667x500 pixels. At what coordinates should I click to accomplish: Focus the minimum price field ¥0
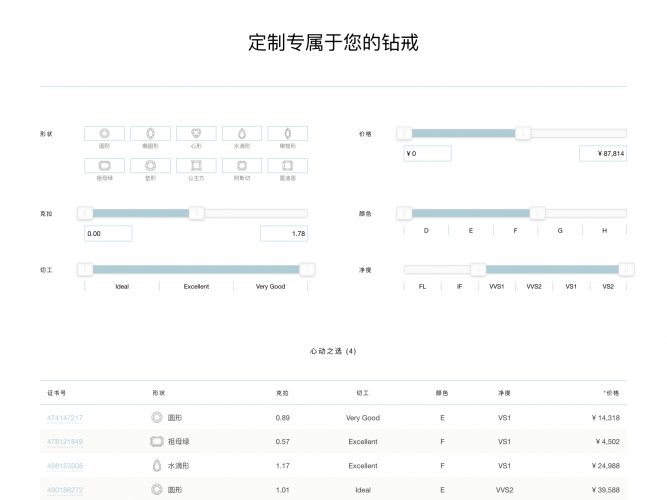[428, 154]
